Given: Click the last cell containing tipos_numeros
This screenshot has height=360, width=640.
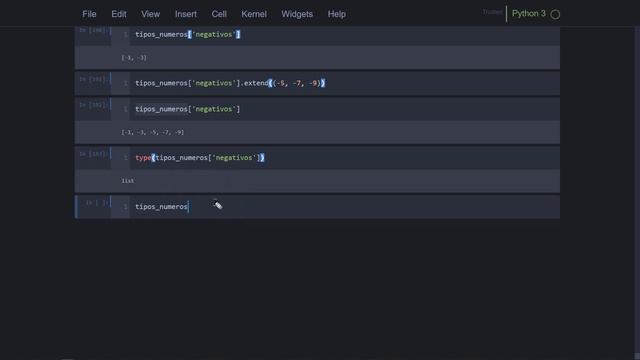Looking at the screenshot, I should tap(344, 207).
